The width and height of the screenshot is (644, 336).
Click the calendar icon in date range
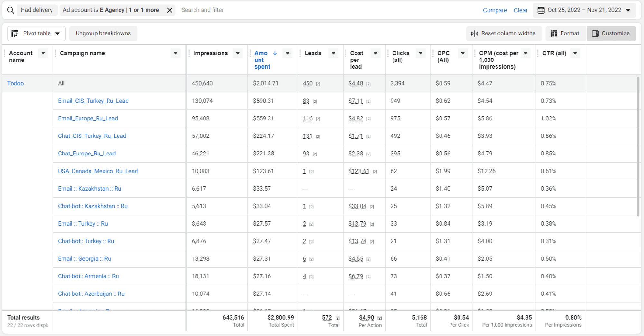click(540, 10)
